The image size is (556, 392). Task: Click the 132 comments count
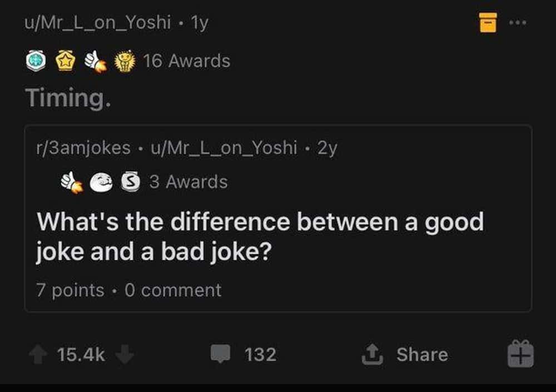click(260, 355)
